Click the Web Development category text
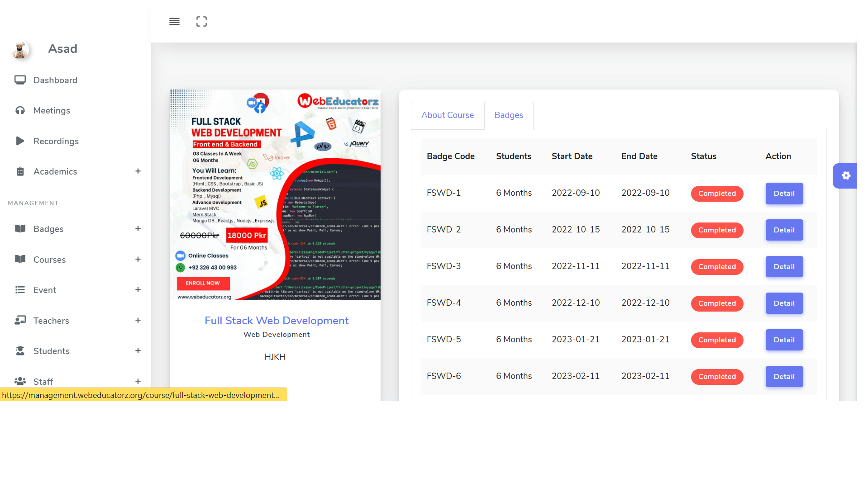Image resolution: width=868 pixels, height=492 pixels. coord(277,335)
